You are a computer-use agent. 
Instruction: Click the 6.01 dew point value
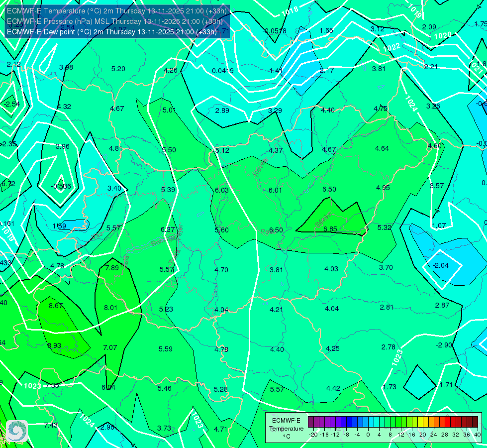pos(275,190)
